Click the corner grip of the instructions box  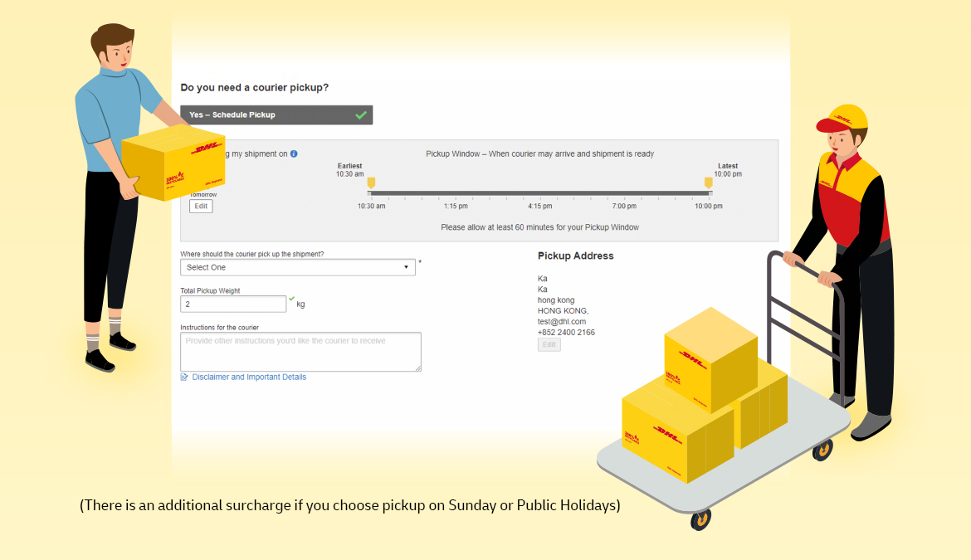click(x=418, y=368)
